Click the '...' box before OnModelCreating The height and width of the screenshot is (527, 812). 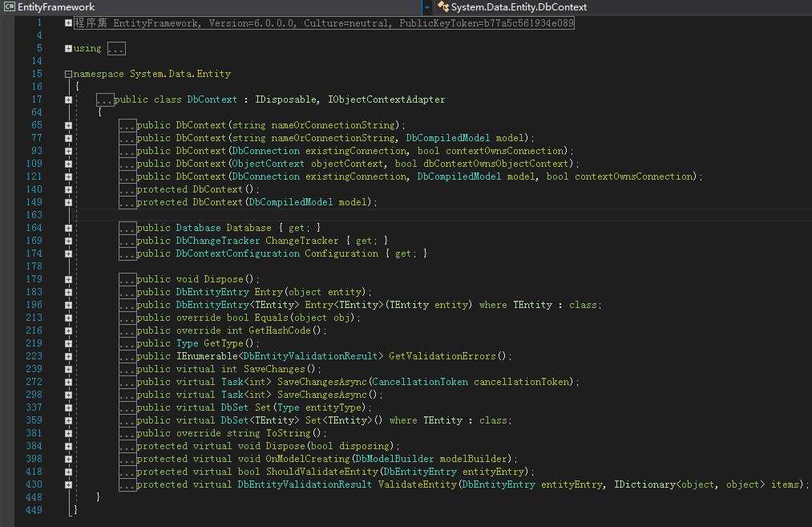(127, 459)
